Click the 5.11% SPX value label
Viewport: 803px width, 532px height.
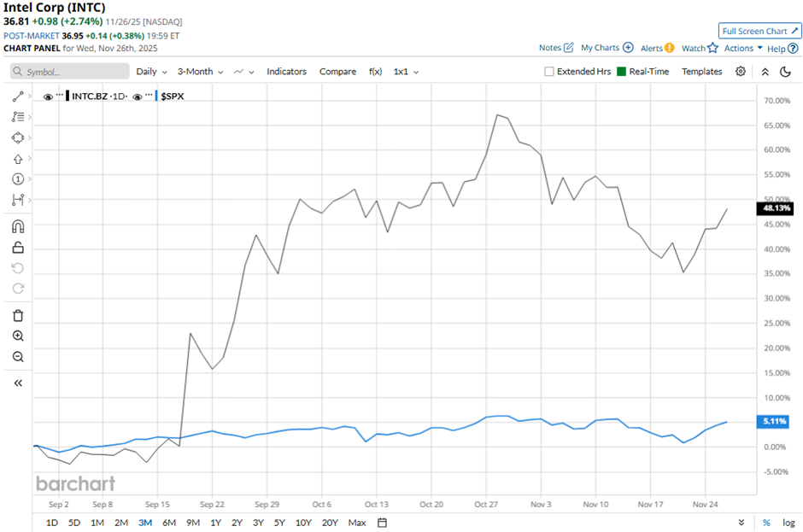[773, 421]
